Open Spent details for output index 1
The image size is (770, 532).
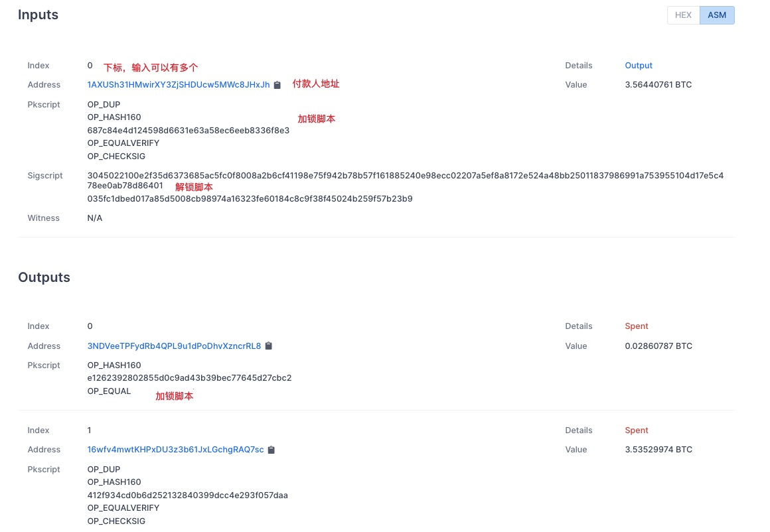(x=637, y=431)
